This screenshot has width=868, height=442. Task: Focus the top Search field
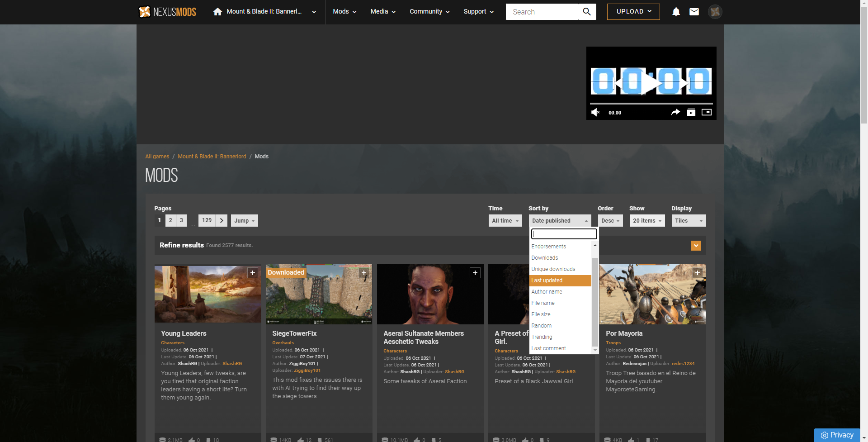[542, 12]
